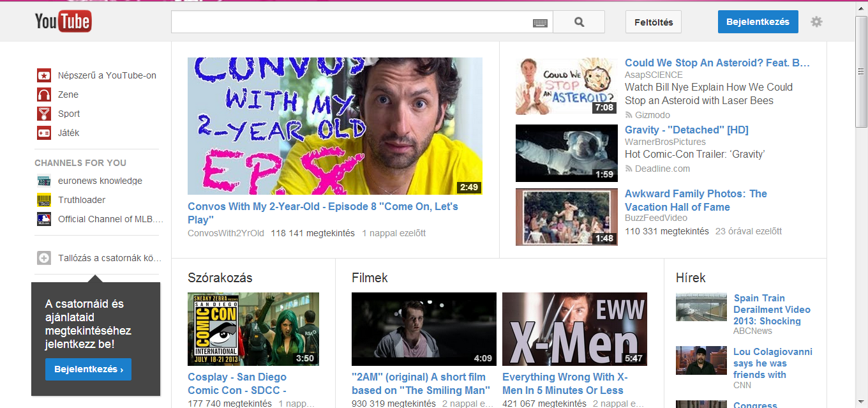
Task: Open Everything Wrong With X-Men title
Action: (x=565, y=384)
